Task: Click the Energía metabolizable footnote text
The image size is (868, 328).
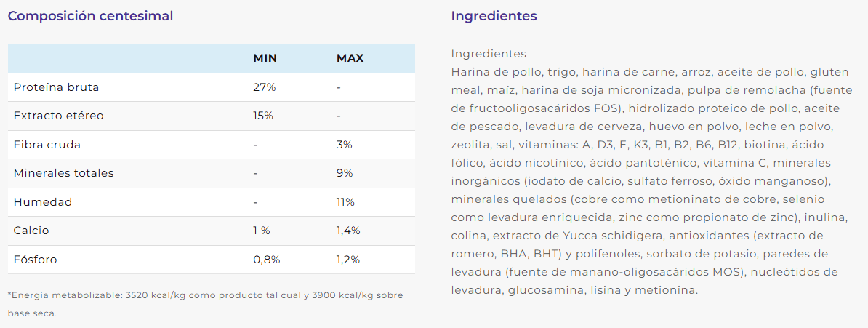Action: pyautogui.click(x=206, y=304)
